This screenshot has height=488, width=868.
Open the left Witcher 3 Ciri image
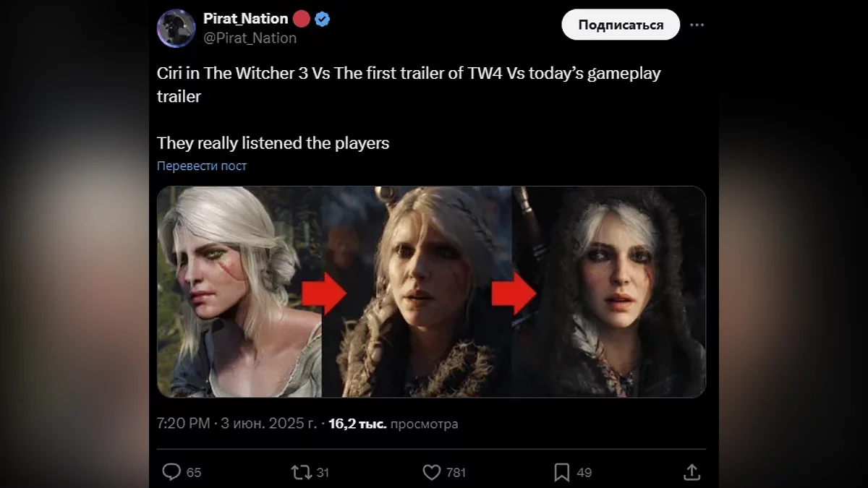coord(239,291)
